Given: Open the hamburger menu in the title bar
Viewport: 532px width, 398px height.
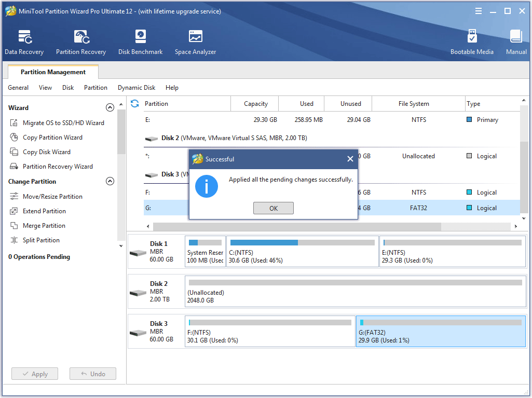Looking at the screenshot, I should (479, 11).
